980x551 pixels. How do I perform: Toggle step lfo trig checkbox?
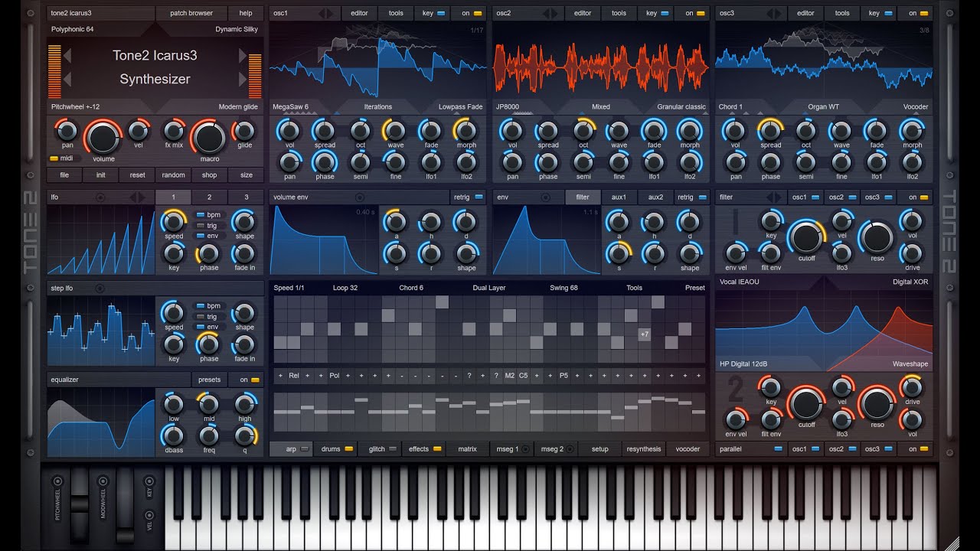(201, 317)
